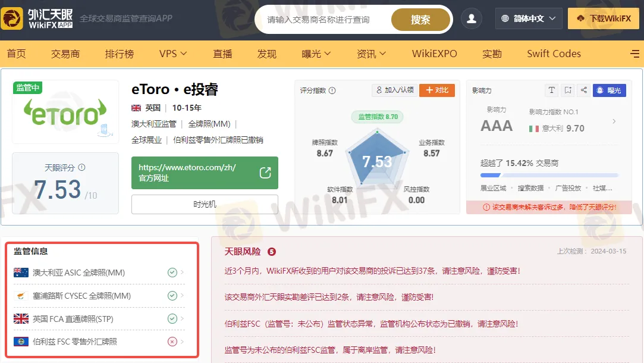The height and width of the screenshot is (363, 644).
Task: Click the bookmark icon in the influence panel
Action: (568, 90)
